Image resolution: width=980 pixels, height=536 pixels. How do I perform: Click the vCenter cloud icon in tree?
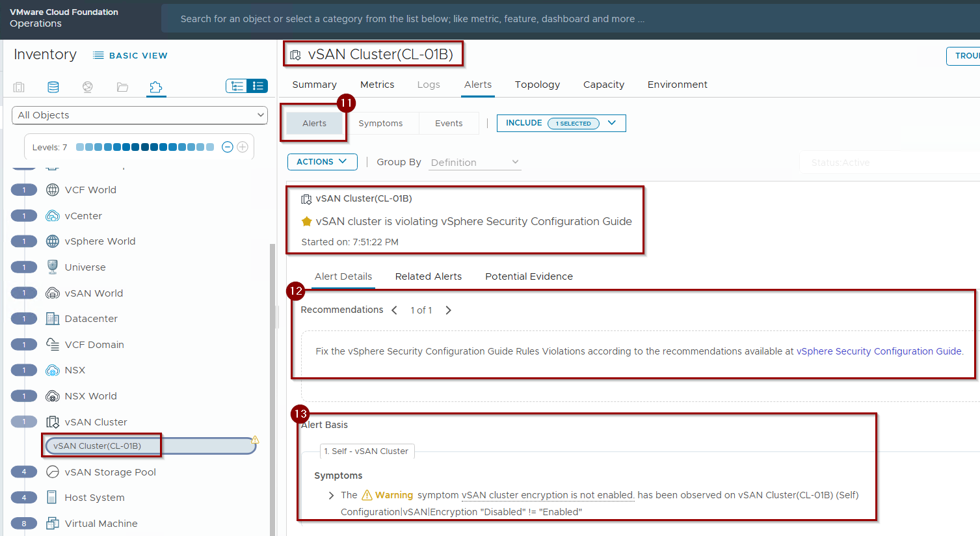pyautogui.click(x=53, y=216)
